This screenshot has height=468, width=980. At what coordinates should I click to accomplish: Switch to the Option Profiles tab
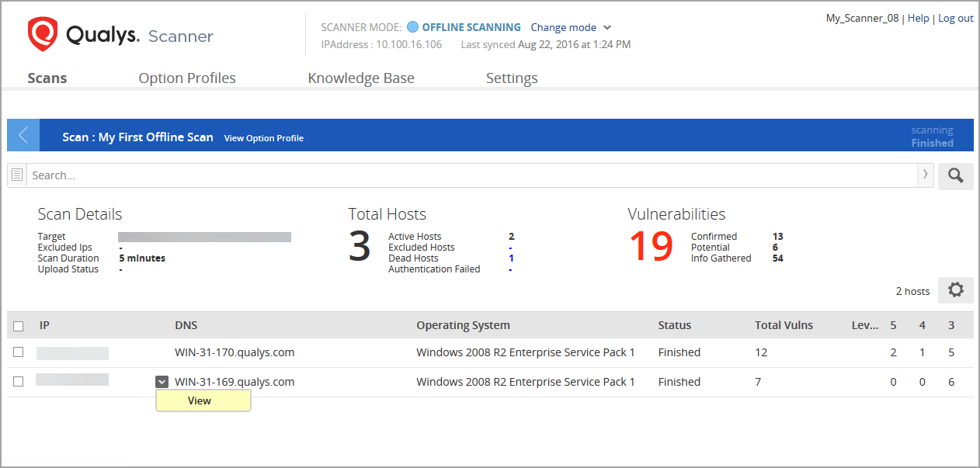point(187,78)
